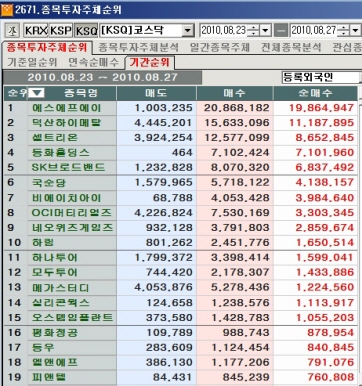The width and height of the screenshot is (362, 386).
Task: Click the orange window icon in title bar
Action: (x=7, y=10)
